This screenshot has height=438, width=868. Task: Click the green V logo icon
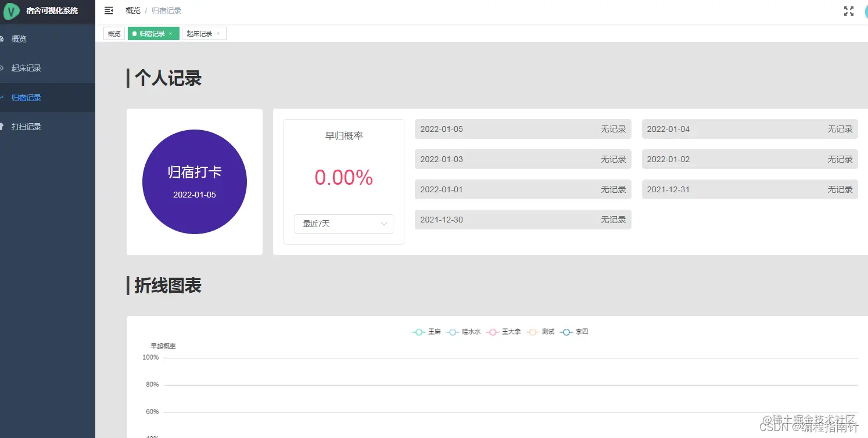11,10
